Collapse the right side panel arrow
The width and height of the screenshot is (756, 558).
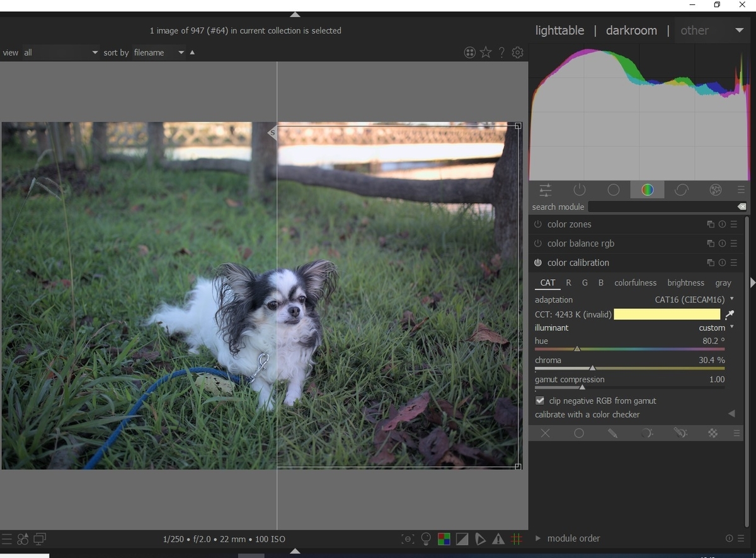(752, 282)
